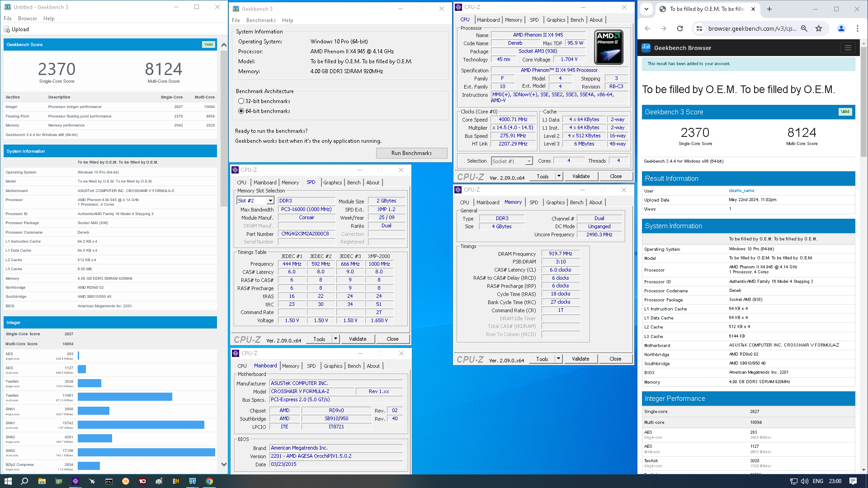Click Close button in CPU-Z SPD window

click(x=392, y=339)
